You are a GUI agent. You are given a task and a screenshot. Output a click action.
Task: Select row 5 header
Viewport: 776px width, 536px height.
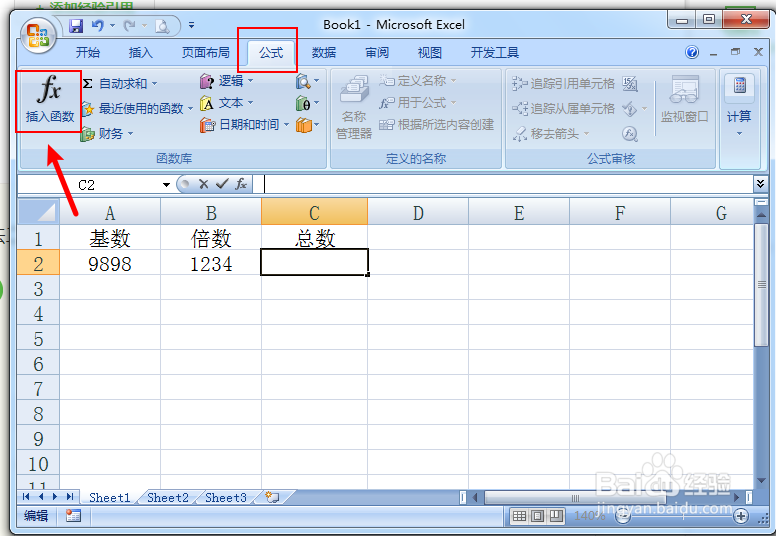38,339
